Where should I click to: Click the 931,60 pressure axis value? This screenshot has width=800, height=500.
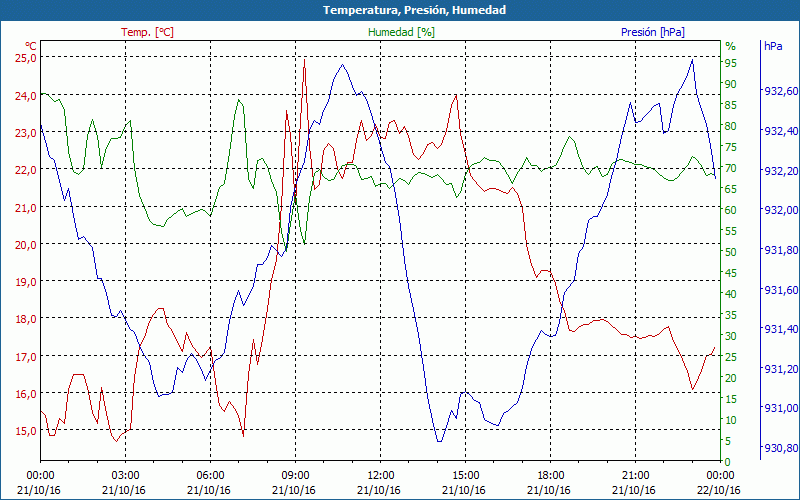[780, 289]
